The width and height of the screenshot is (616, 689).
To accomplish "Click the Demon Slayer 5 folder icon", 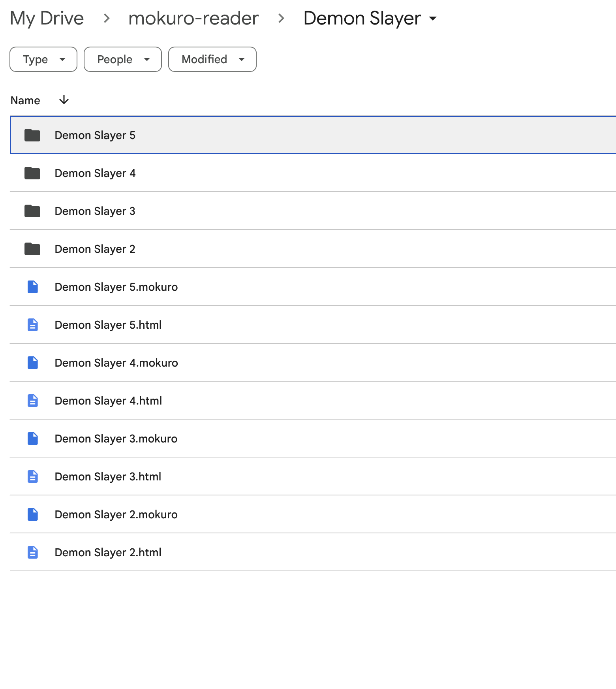I will coord(32,135).
